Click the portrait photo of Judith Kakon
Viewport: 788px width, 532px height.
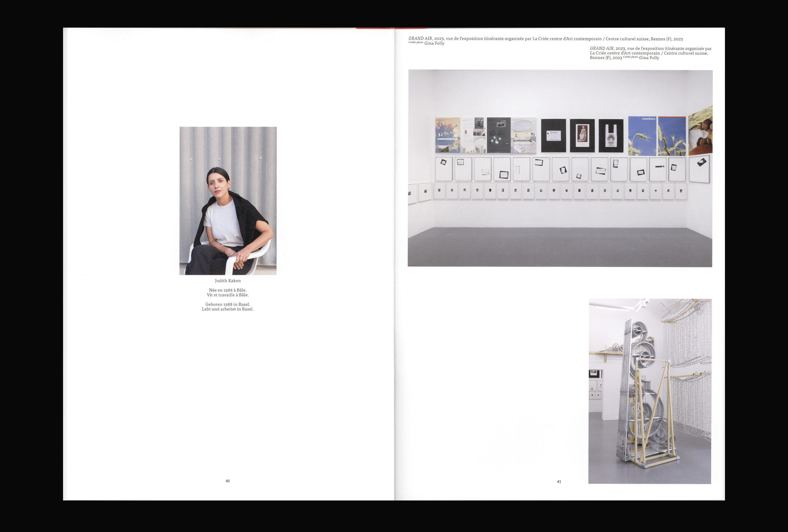[228, 201]
